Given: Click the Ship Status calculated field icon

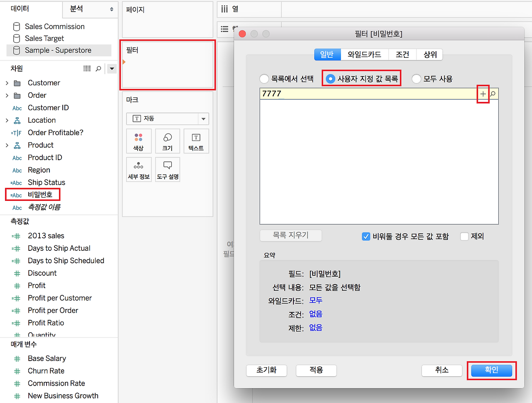Looking at the screenshot, I should [x=16, y=183].
